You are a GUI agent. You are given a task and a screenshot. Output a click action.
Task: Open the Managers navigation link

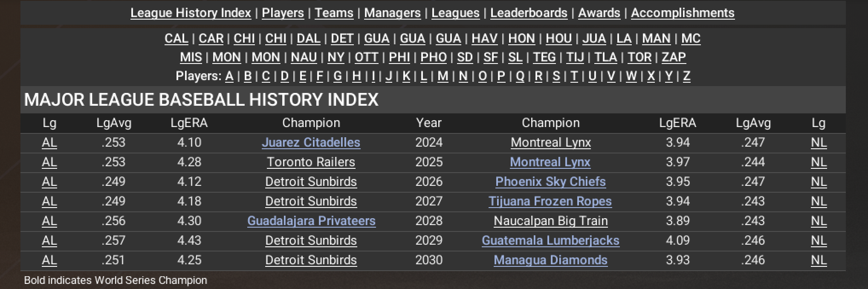[x=392, y=13]
